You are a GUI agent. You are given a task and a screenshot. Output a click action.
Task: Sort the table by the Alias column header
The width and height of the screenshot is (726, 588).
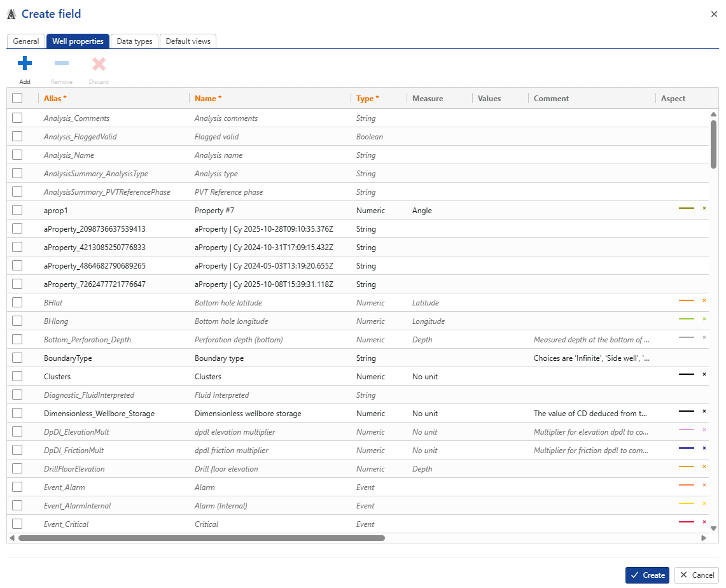click(55, 99)
